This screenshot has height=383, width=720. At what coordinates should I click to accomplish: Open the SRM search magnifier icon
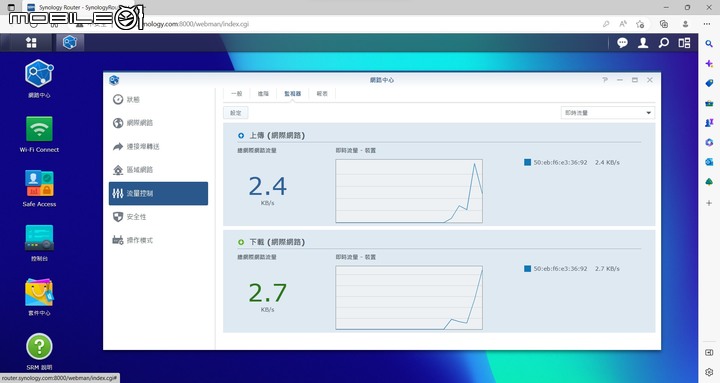[664, 43]
